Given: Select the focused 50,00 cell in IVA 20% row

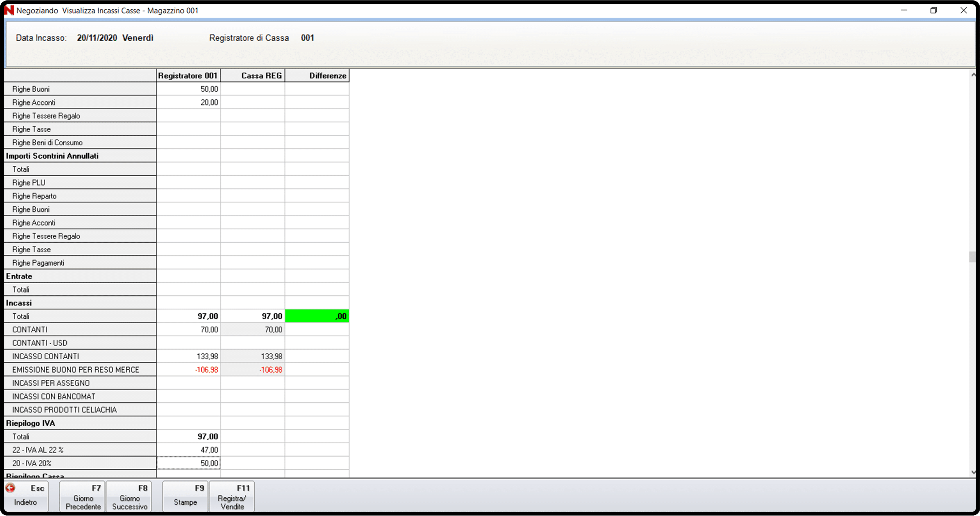Looking at the screenshot, I should pos(188,463).
